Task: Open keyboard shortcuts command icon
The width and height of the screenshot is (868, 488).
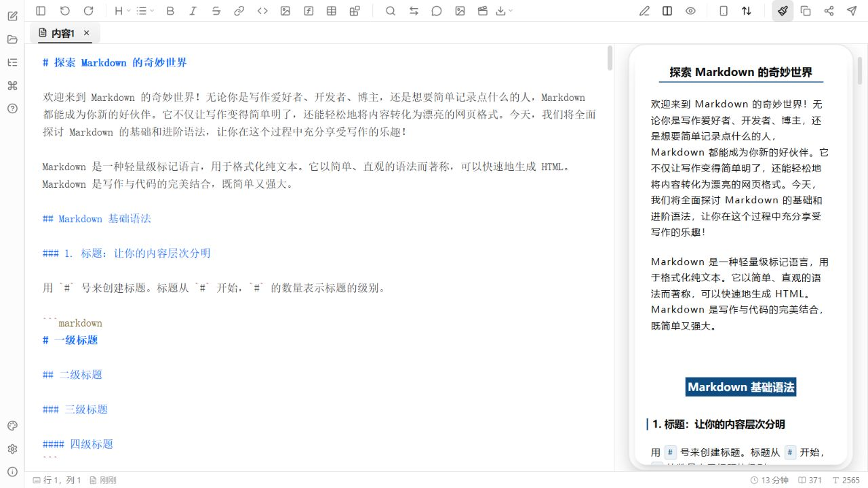Action: [12, 85]
